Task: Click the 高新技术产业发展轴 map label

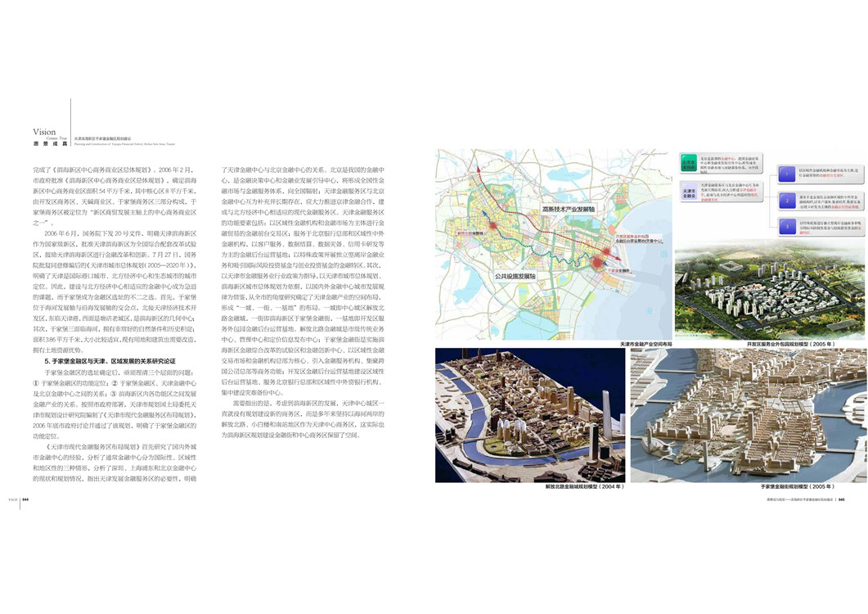Action: pyautogui.click(x=569, y=210)
